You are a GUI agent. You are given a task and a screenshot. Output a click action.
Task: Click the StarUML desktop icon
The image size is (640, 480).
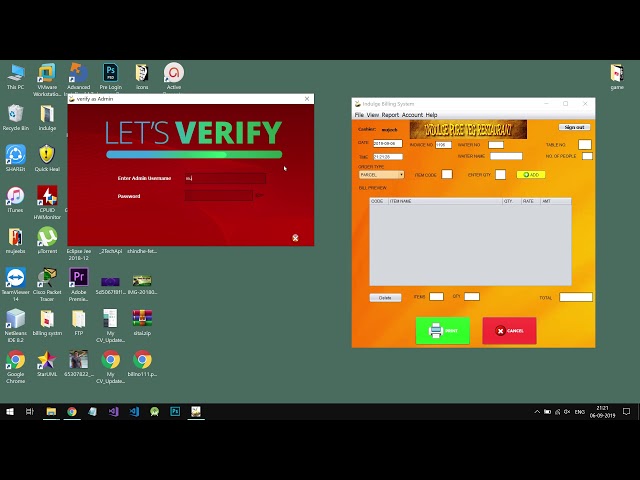47,364
